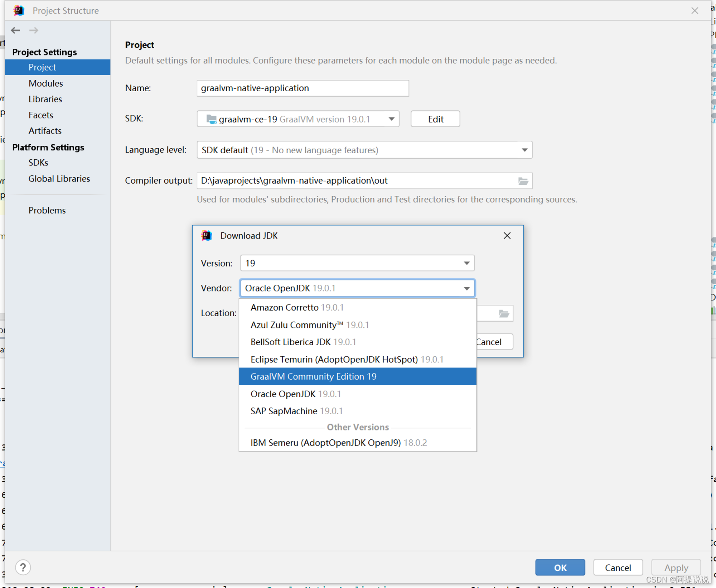Image resolution: width=716 pixels, height=588 pixels.
Task: Open the Version dropdown
Action: (x=466, y=263)
